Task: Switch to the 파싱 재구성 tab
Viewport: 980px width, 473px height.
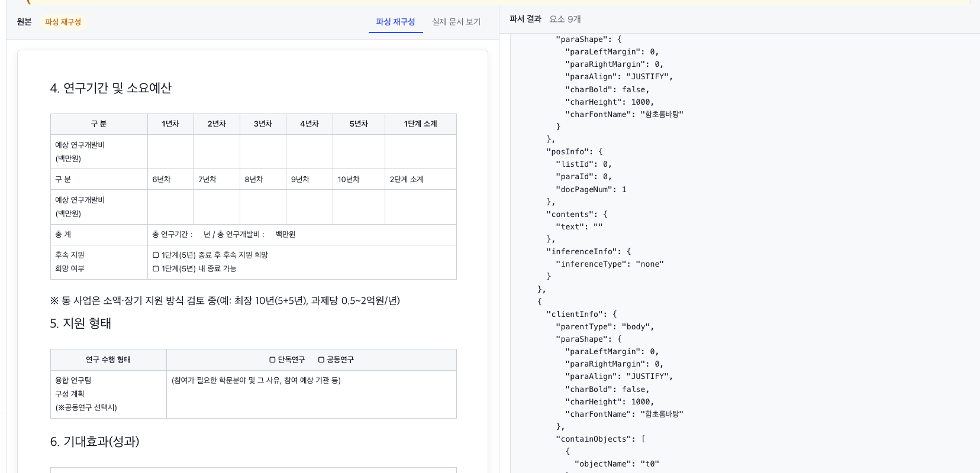Action: tap(395, 22)
